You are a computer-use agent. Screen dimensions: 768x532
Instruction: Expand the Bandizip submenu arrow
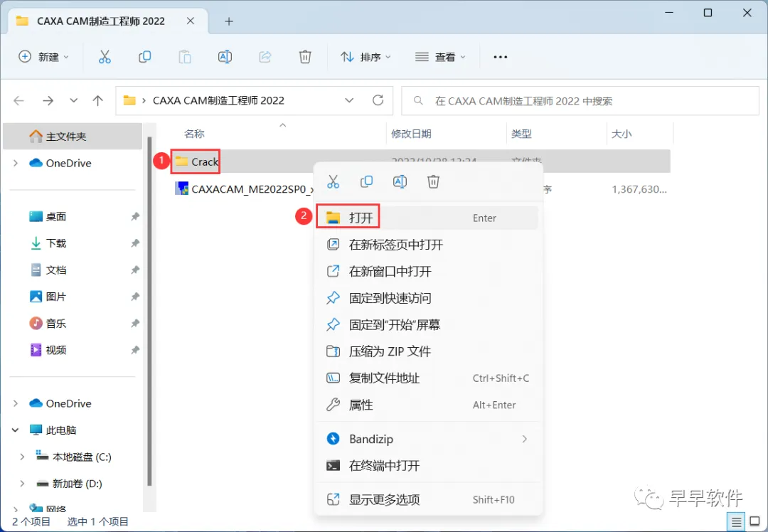pyautogui.click(x=525, y=439)
